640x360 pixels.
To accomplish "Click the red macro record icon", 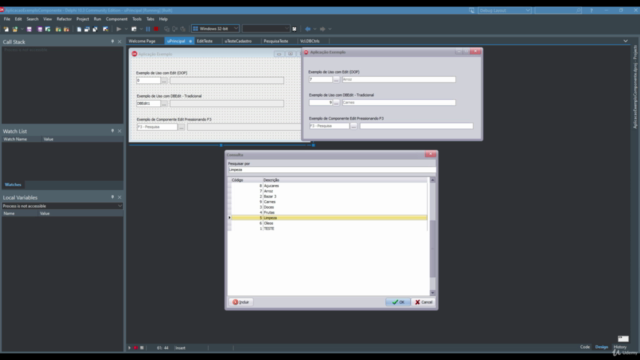I will click(x=136, y=348).
